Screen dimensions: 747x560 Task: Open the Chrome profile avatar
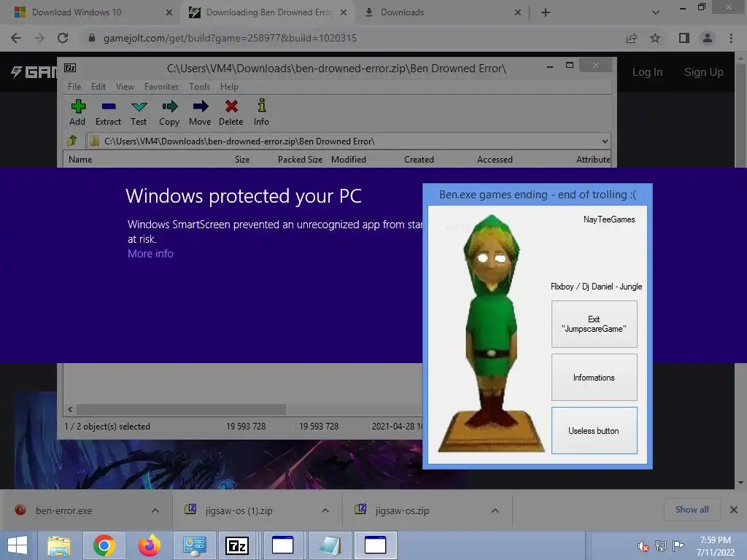point(708,38)
